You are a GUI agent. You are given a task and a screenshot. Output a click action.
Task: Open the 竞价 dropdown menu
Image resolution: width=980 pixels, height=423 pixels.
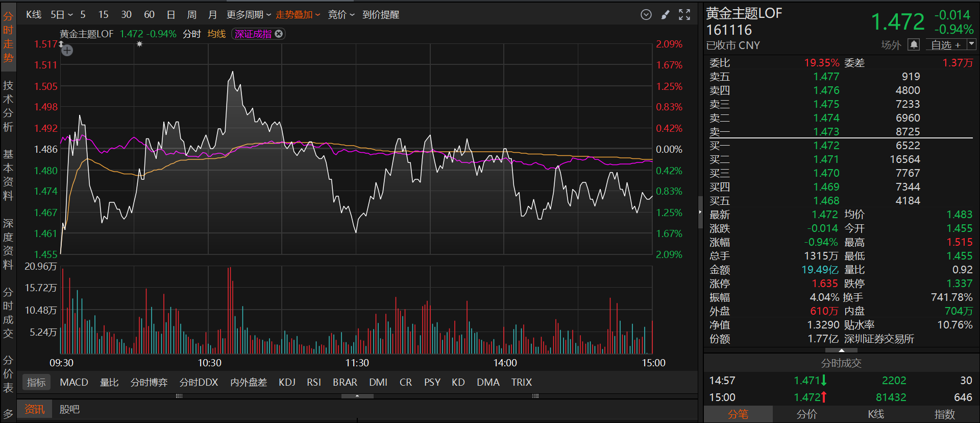coord(340,15)
